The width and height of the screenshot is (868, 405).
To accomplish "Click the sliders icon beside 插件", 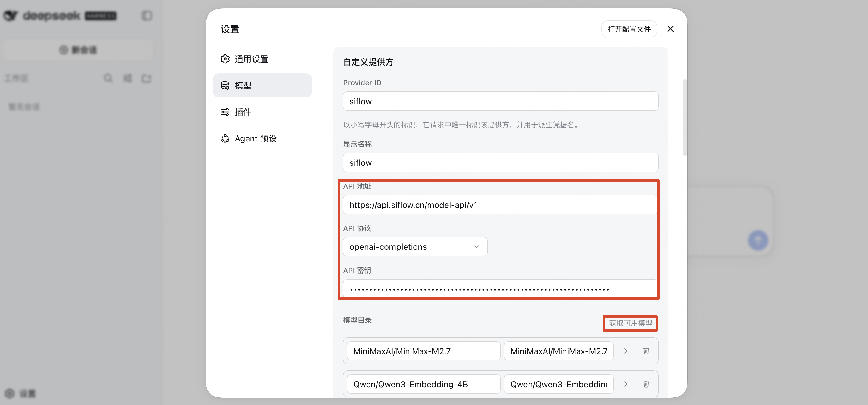I will click(225, 112).
